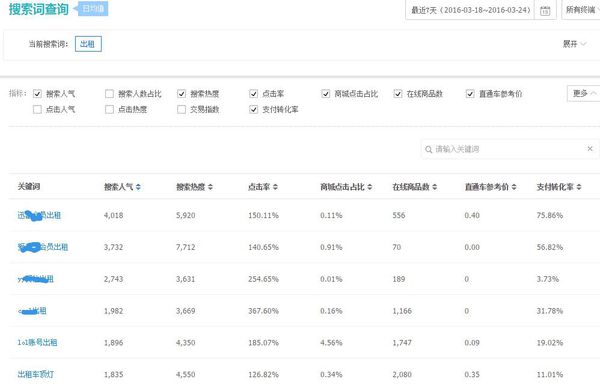
Task: Open the 最近7天 date range dropdown
Action: (470, 10)
